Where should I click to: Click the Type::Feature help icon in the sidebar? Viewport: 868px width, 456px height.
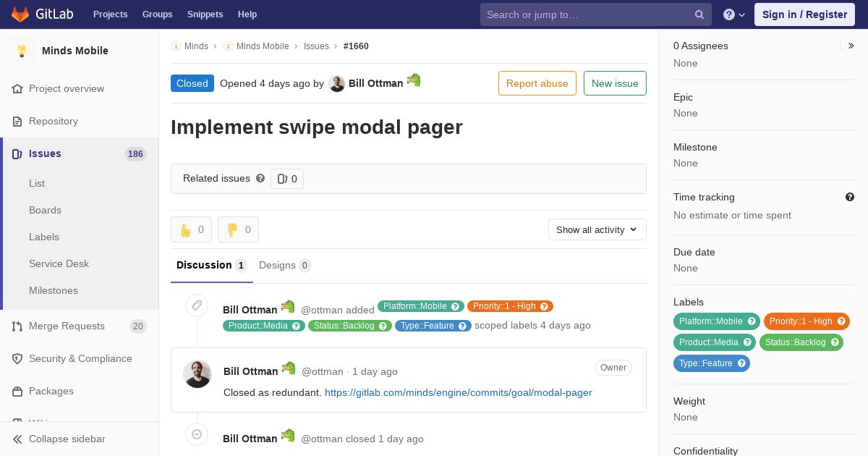tap(741, 363)
